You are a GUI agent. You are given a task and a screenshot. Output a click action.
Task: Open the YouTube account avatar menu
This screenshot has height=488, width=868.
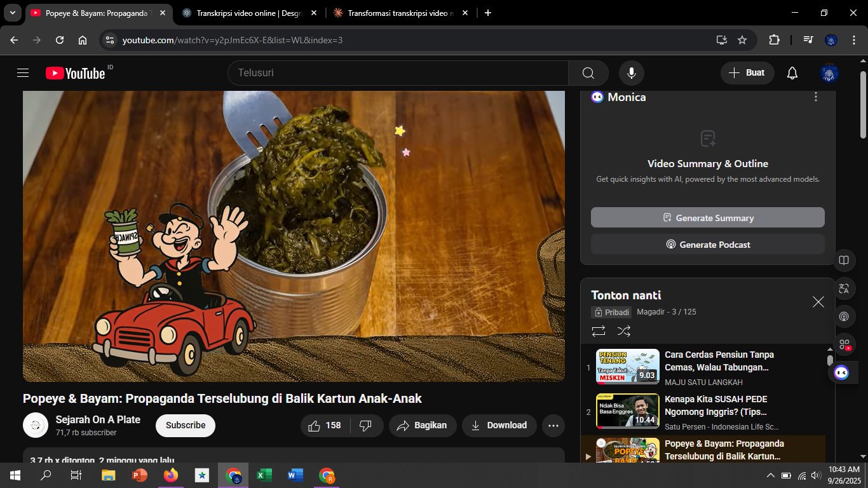click(829, 73)
